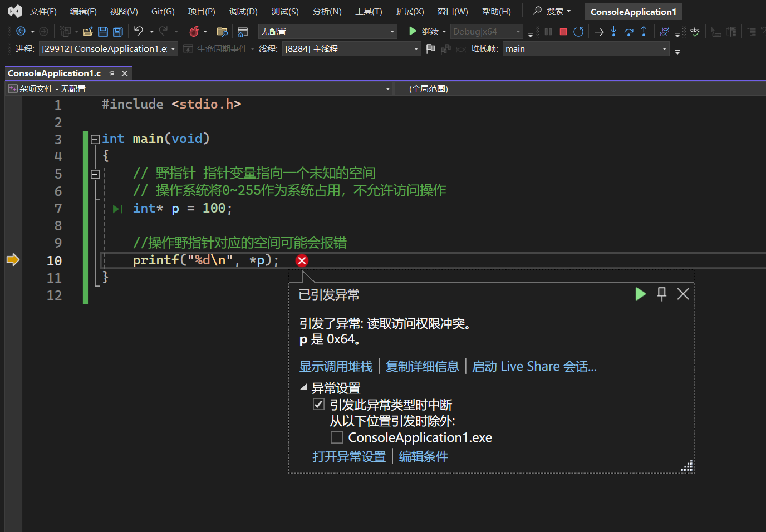Toggle the pin on the exception popup

pos(661,294)
